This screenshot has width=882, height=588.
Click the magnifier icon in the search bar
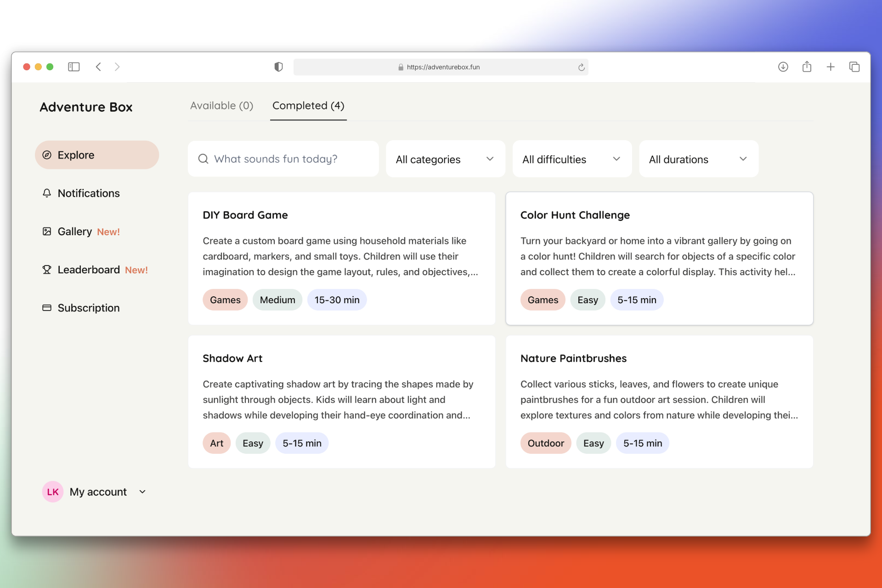203,158
